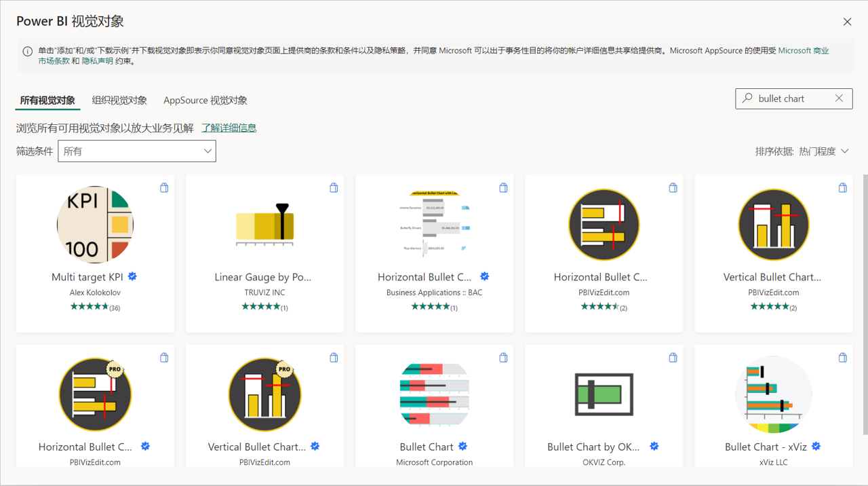The width and height of the screenshot is (868, 486).
Task: Click bag icon on Bullet Chart by OKVIZ card
Action: (673, 357)
